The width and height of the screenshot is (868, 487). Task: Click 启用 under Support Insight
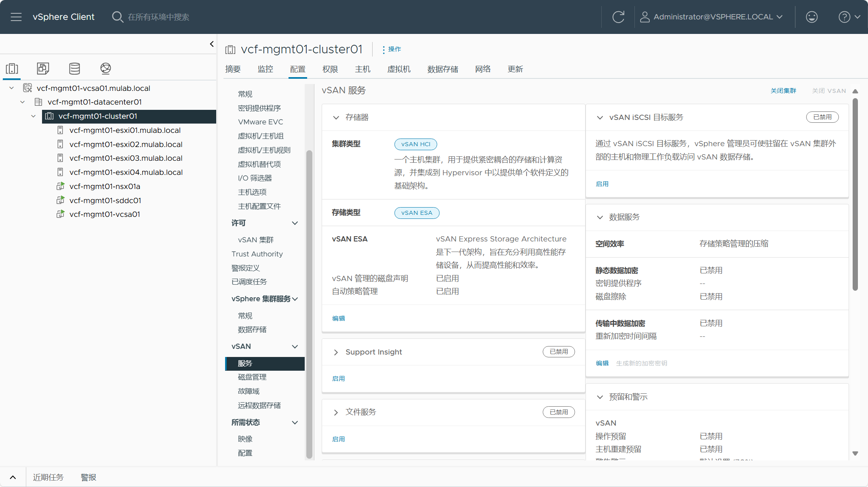[339, 378]
